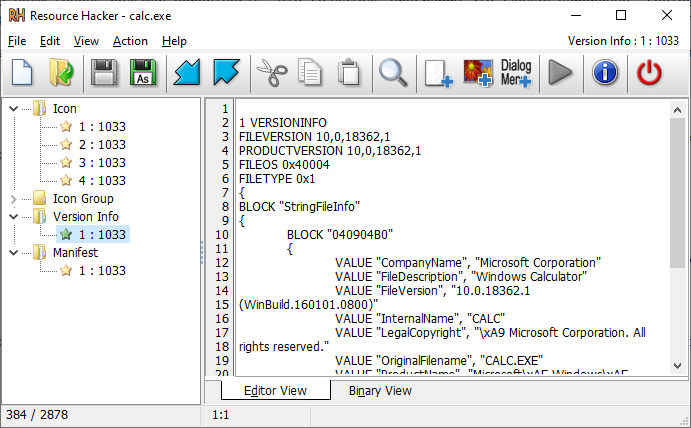This screenshot has width=691, height=428.
Task: Click the PRODUCTVERSION 10,0,18362,1 line
Action: pos(330,151)
